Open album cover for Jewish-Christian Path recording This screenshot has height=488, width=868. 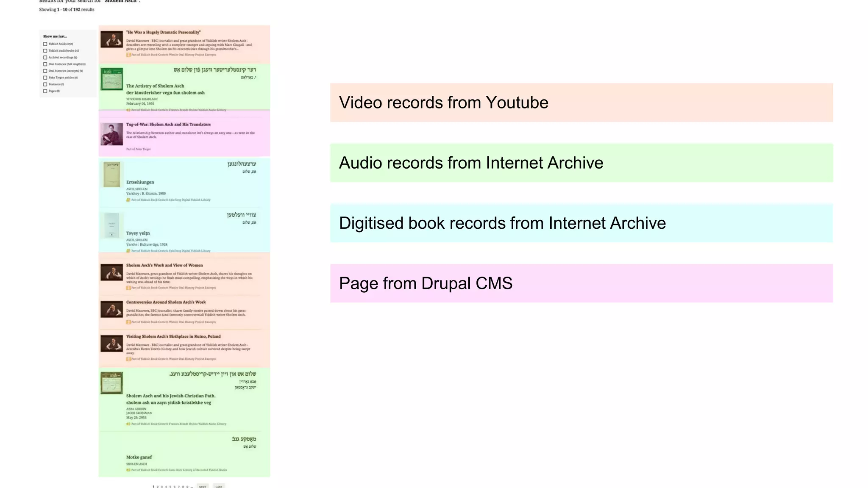(111, 383)
